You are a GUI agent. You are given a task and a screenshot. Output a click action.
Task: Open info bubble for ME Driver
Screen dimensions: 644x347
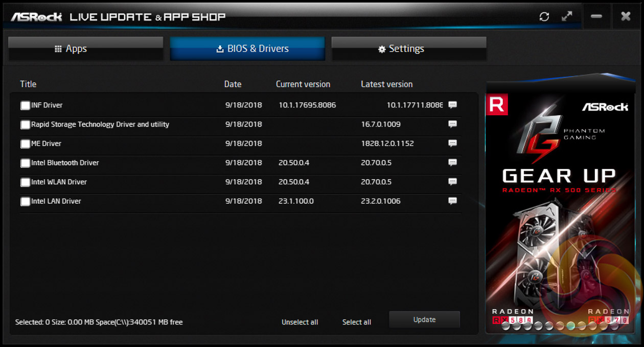click(452, 143)
